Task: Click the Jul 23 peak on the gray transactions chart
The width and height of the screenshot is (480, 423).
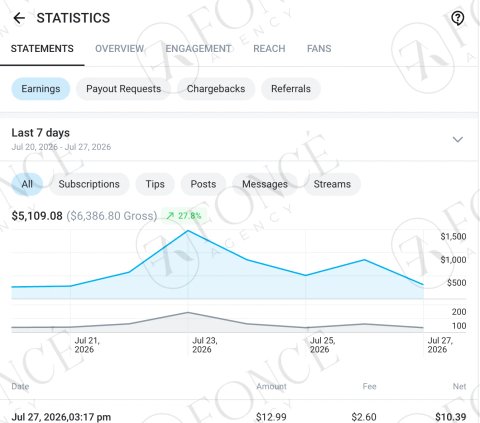Action: click(188, 312)
